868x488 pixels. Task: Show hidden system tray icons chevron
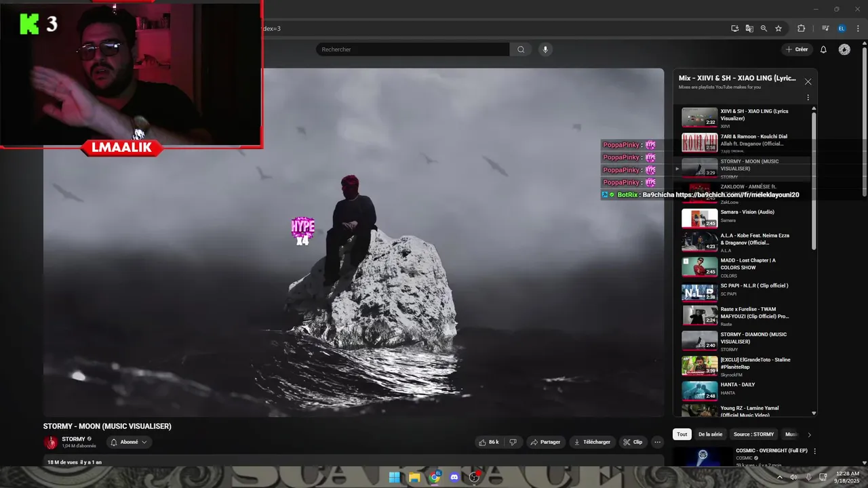coord(779,477)
